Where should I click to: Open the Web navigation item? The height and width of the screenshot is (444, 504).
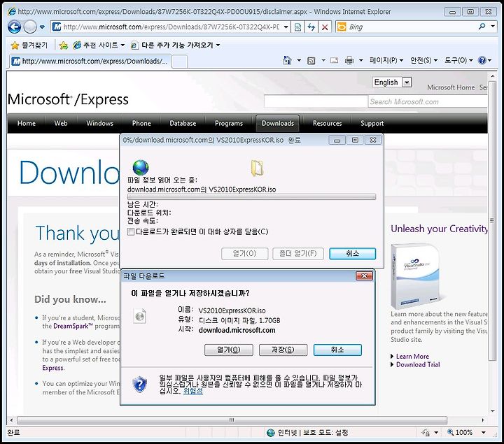(61, 123)
